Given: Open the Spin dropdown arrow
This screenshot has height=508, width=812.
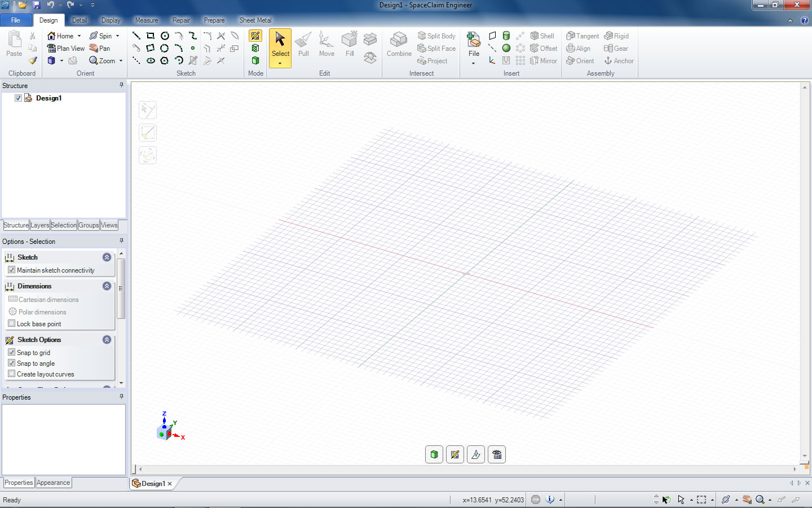Looking at the screenshot, I should pyautogui.click(x=117, y=36).
